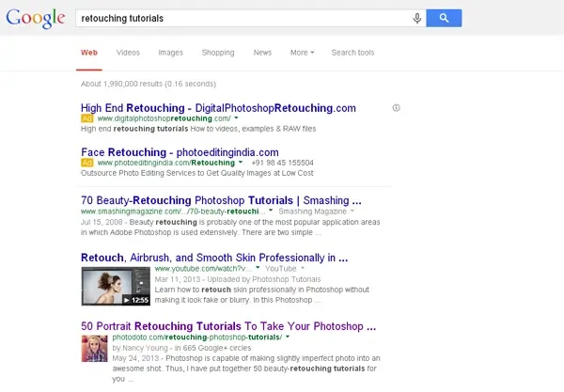Expand arrow beside photodoto.com URL
Screen dimensions: 564x392
[x=288, y=337]
